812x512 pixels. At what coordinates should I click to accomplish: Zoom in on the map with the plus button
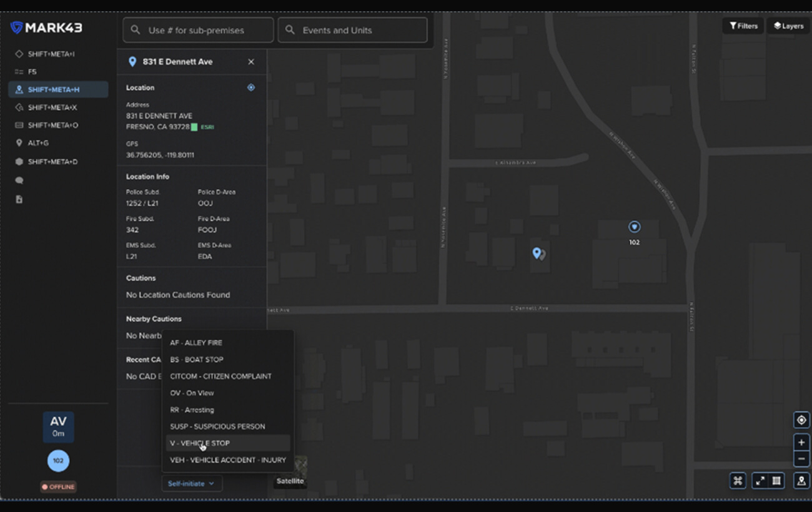801,443
